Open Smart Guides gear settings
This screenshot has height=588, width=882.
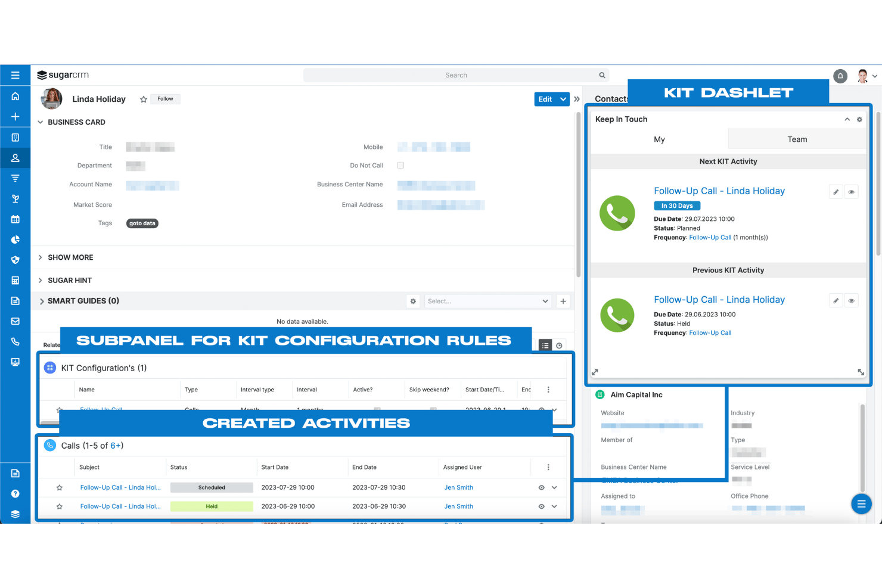coord(413,301)
